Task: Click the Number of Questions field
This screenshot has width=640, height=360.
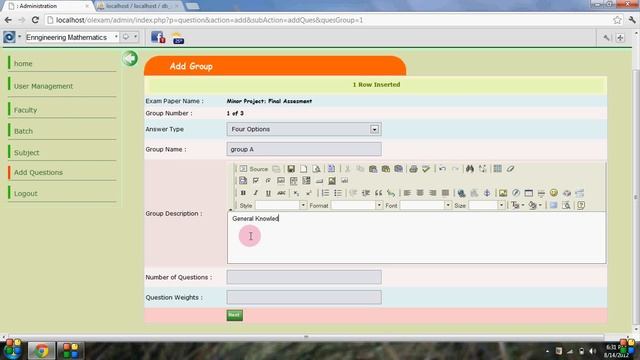Action: pos(304,277)
